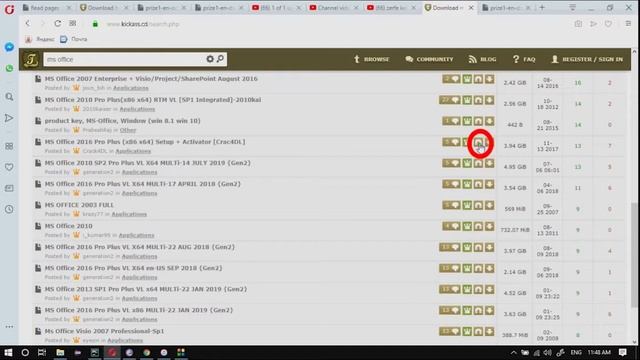Open Яндекс bookmark

(40, 39)
